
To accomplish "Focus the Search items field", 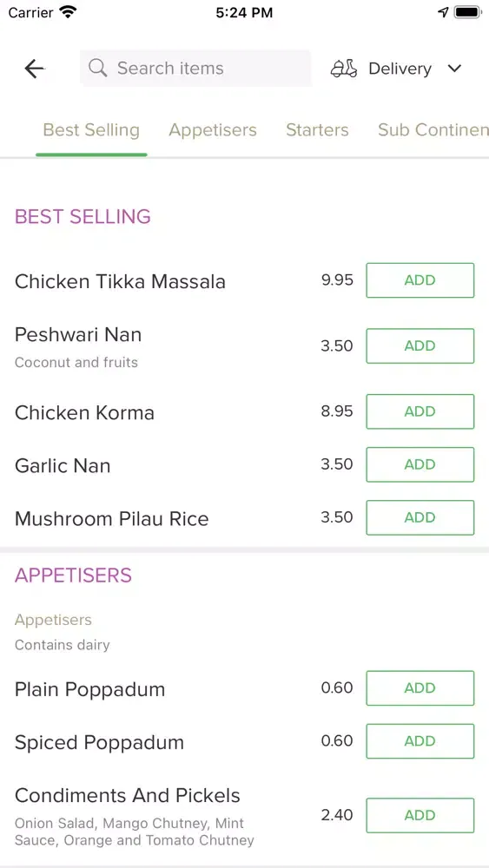I will (x=195, y=68).
